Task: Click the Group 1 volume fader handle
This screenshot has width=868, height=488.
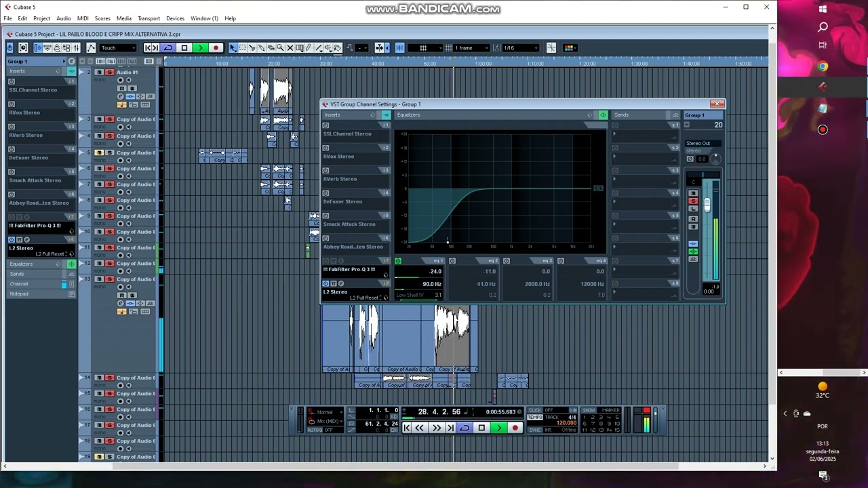Action: pos(707,205)
